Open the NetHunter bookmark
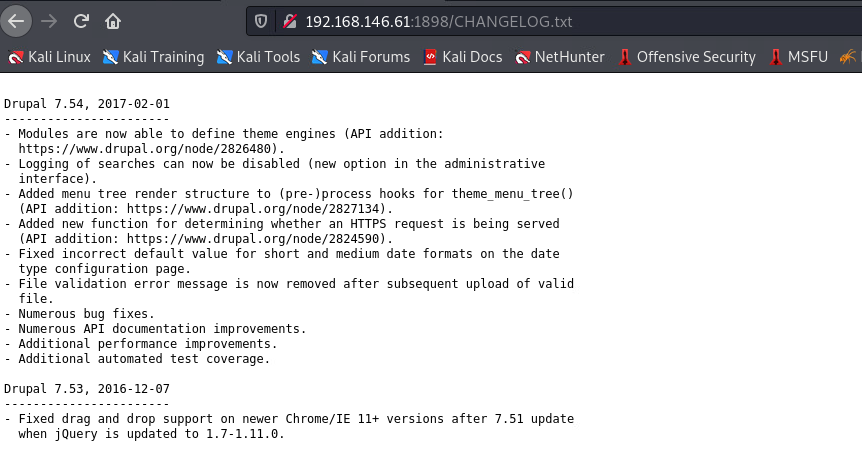The image size is (862, 453). [560, 57]
